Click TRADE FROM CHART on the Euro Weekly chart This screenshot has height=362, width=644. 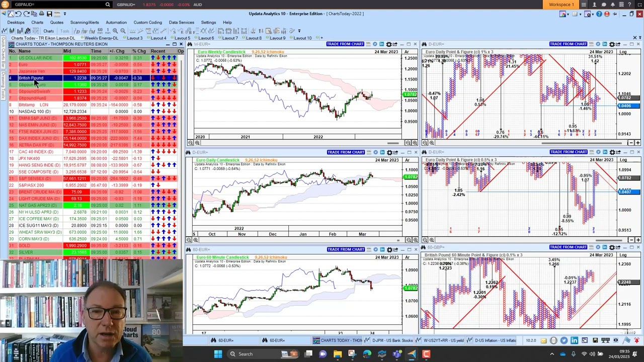point(345,44)
